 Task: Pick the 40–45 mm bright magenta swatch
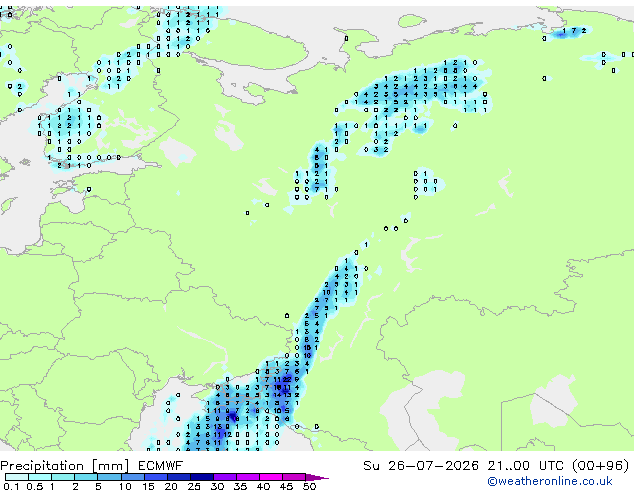click(x=271, y=477)
